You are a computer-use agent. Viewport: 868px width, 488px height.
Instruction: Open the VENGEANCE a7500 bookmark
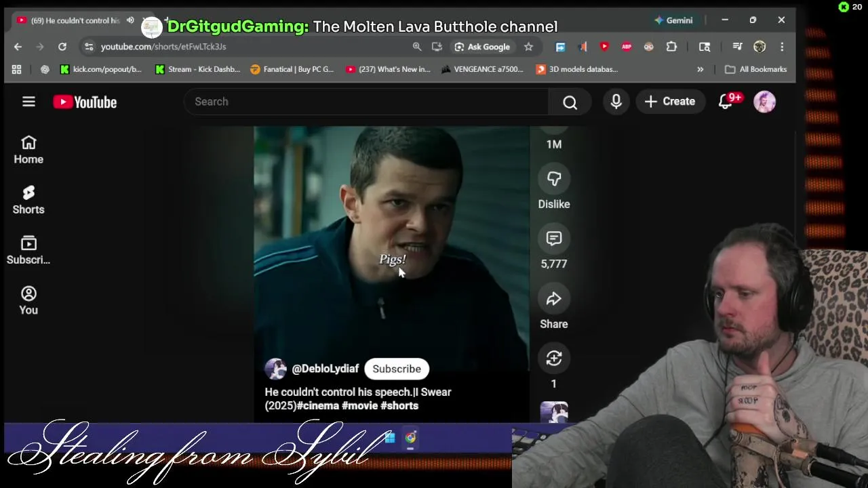482,69
